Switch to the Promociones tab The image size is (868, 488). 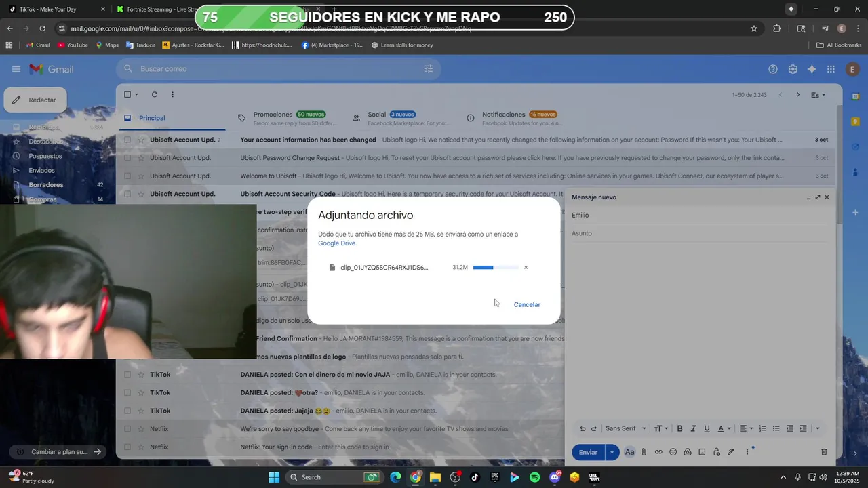[x=286, y=118]
